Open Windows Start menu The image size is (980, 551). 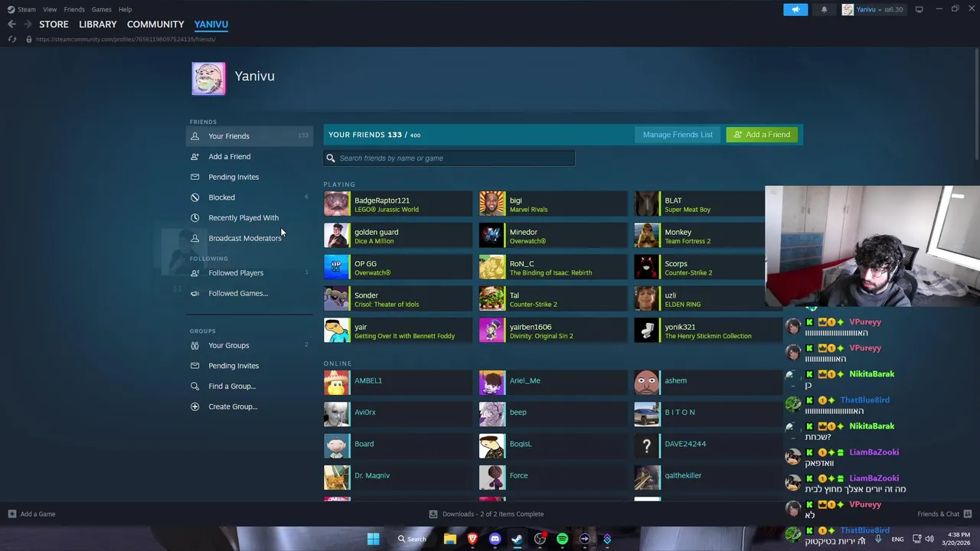pos(373,539)
